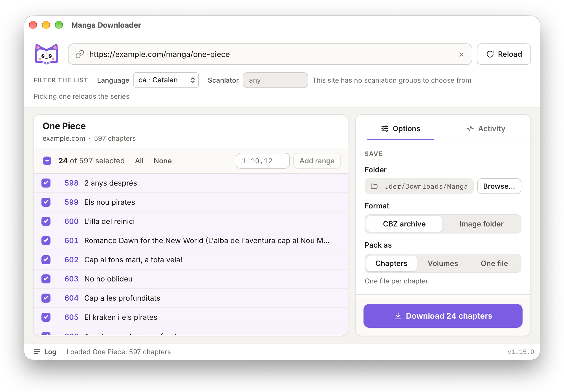Click the 1–10,12 range input field

pos(263,161)
